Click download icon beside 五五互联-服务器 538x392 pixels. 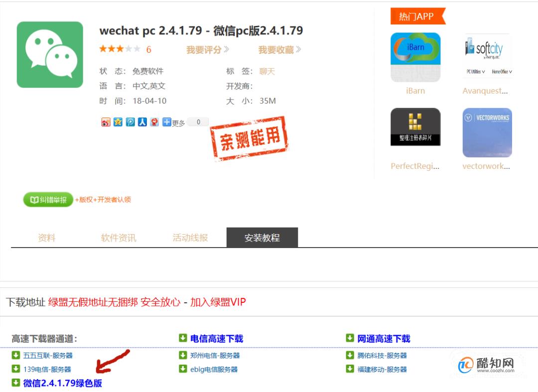coord(16,355)
